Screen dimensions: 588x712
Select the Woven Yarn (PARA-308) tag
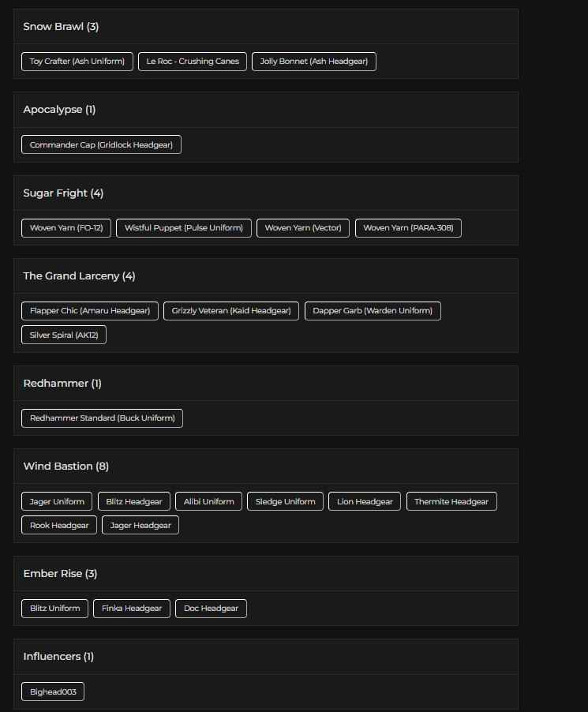pos(408,228)
